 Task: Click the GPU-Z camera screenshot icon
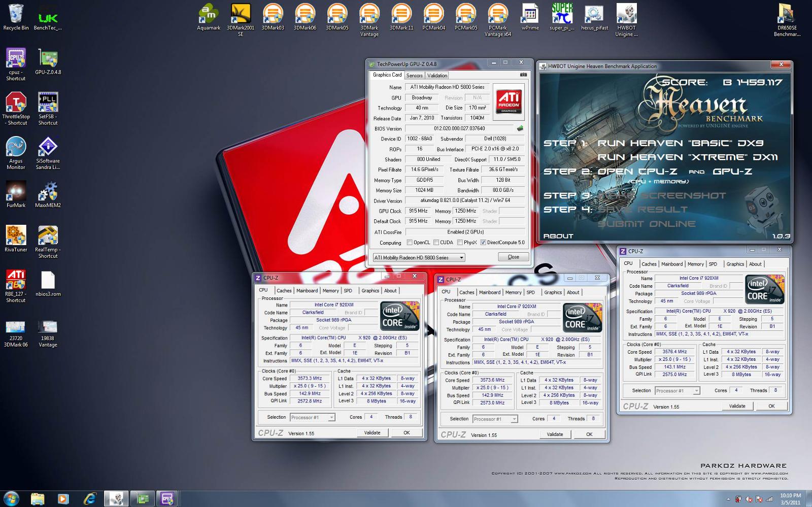[x=523, y=75]
